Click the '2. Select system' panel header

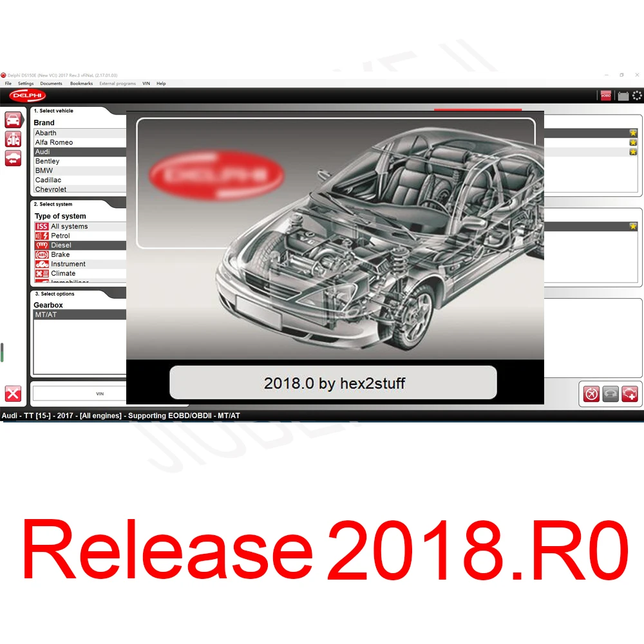tap(53, 204)
